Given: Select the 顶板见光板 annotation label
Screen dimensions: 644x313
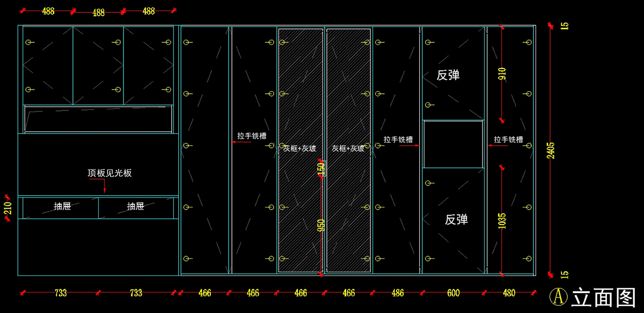Looking at the screenshot, I should click(x=109, y=173).
